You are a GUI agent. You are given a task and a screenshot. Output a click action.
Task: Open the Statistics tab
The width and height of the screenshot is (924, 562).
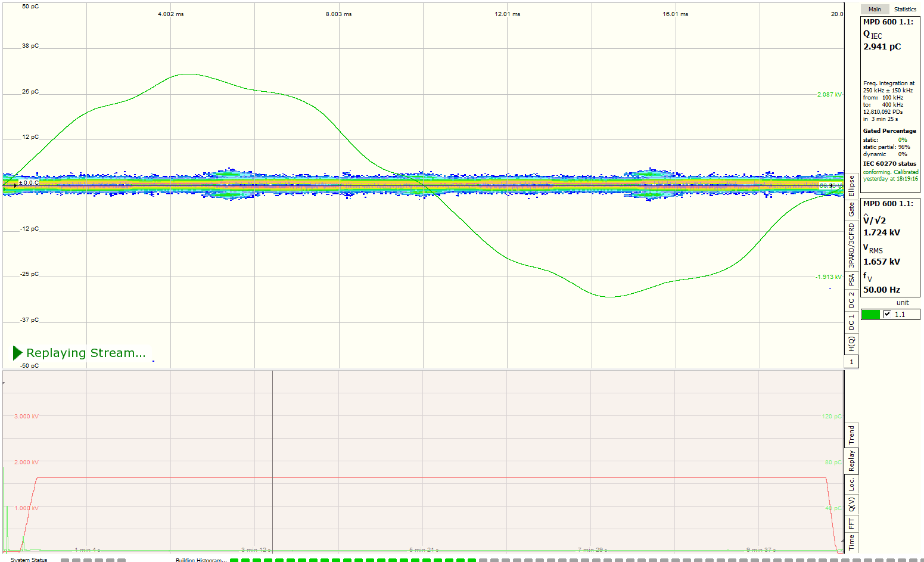point(904,9)
